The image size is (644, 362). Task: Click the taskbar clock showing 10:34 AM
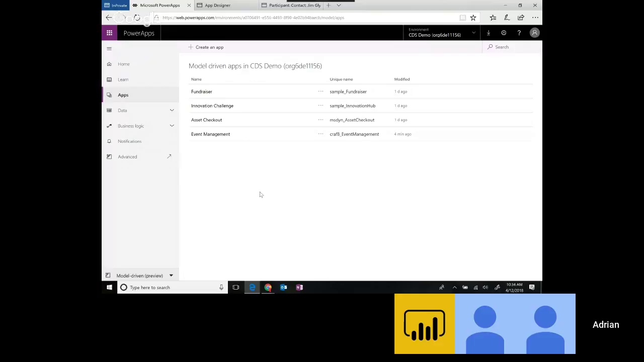pyautogui.click(x=514, y=288)
